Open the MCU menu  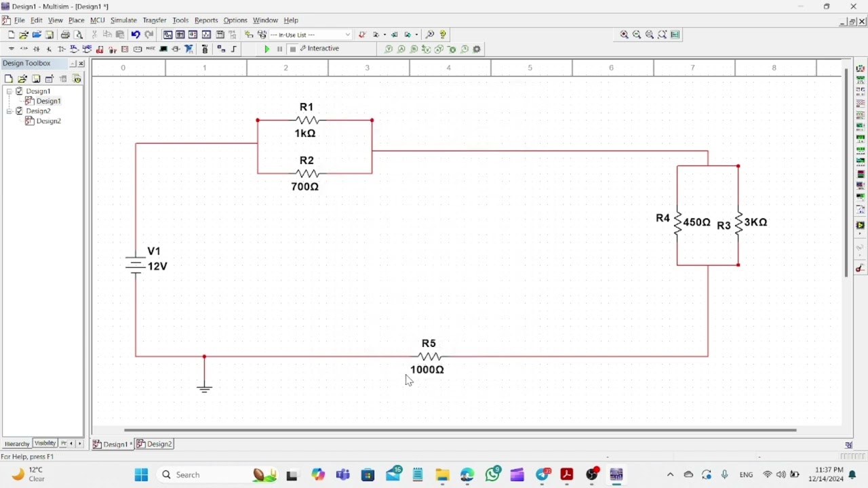98,20
